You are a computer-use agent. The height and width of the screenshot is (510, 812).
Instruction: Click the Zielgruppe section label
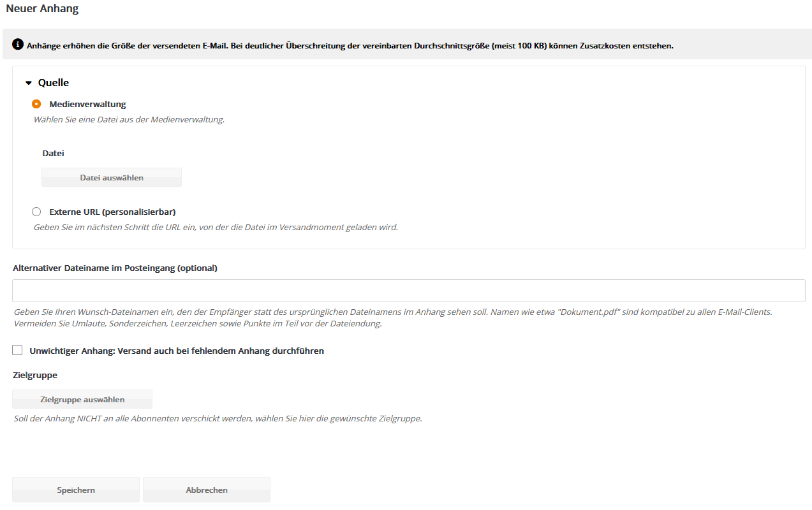click(x=35, y=375)
